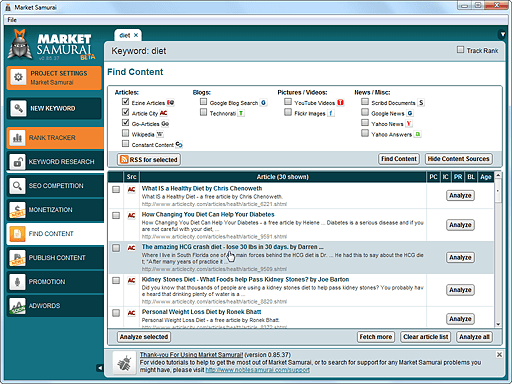Enable the Track Rank checkbox
Screen dimensions: 512x384
tap(460, 50)
